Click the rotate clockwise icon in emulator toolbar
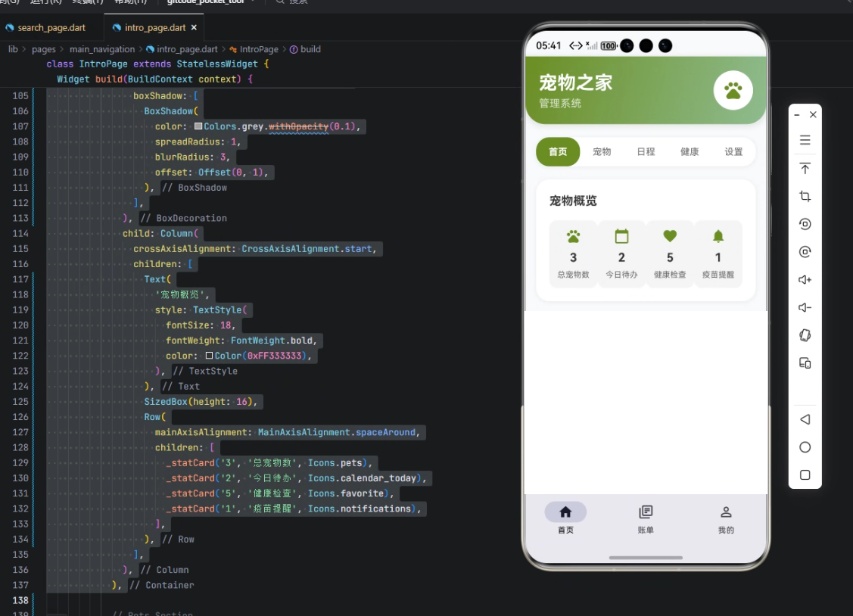The image size is (853, 616). (805, 252)
